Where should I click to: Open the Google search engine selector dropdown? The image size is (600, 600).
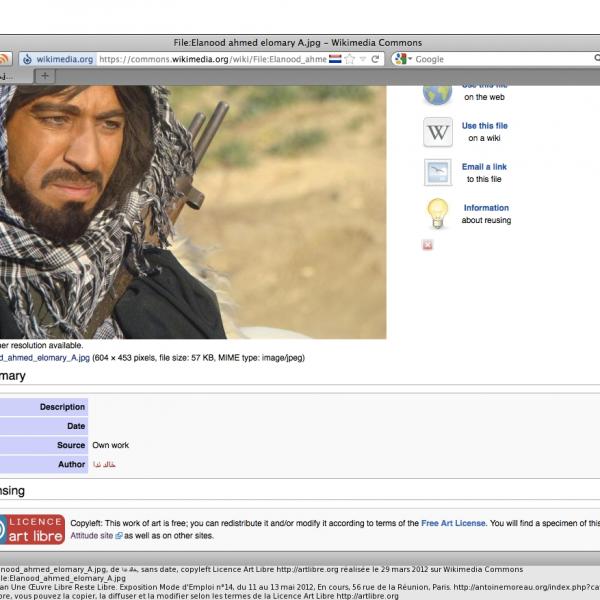(x=403, y=59)
